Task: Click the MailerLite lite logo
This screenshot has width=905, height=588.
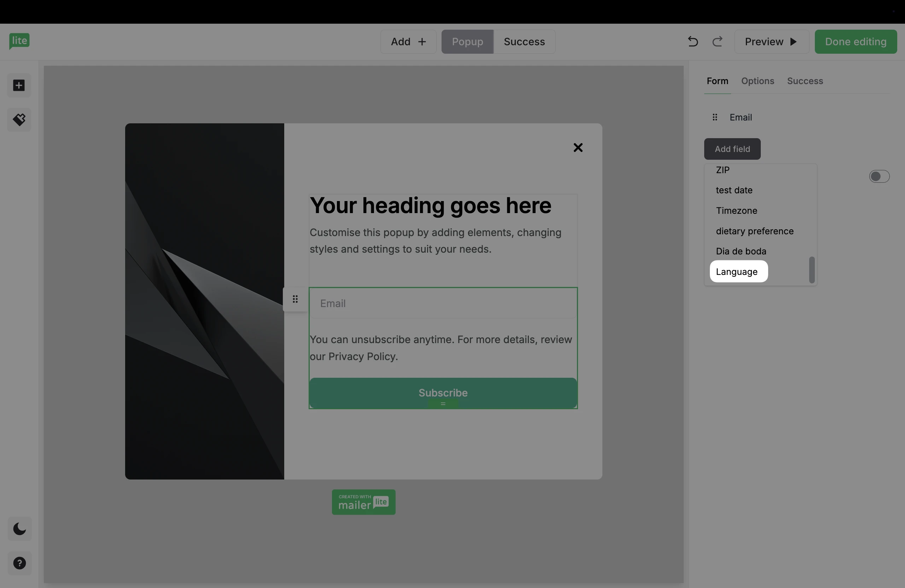Action: coord(19,41)
